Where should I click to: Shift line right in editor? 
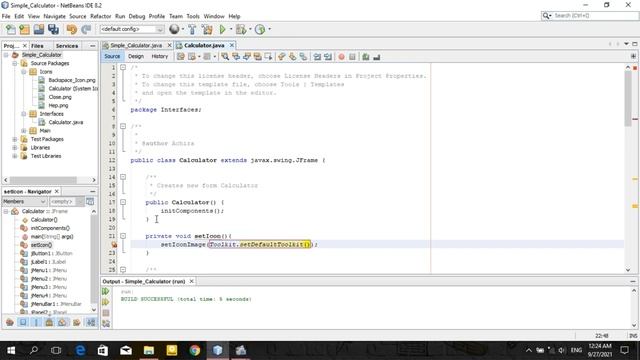[x=328, y=57]
